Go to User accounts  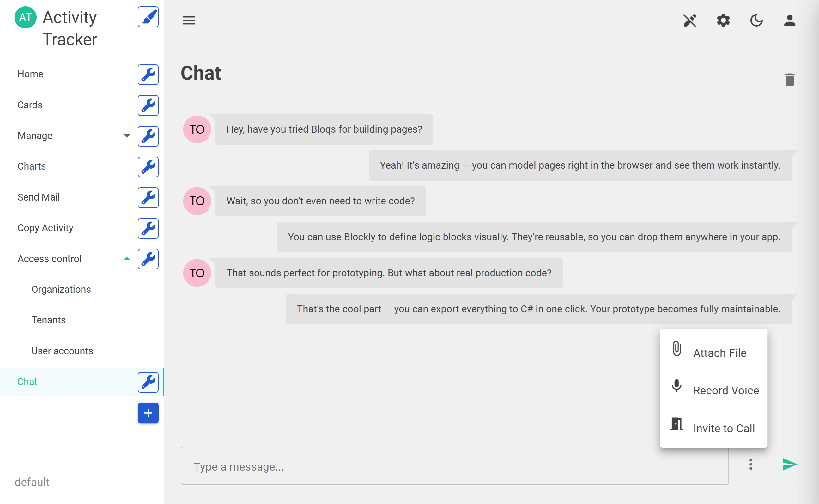62,351
